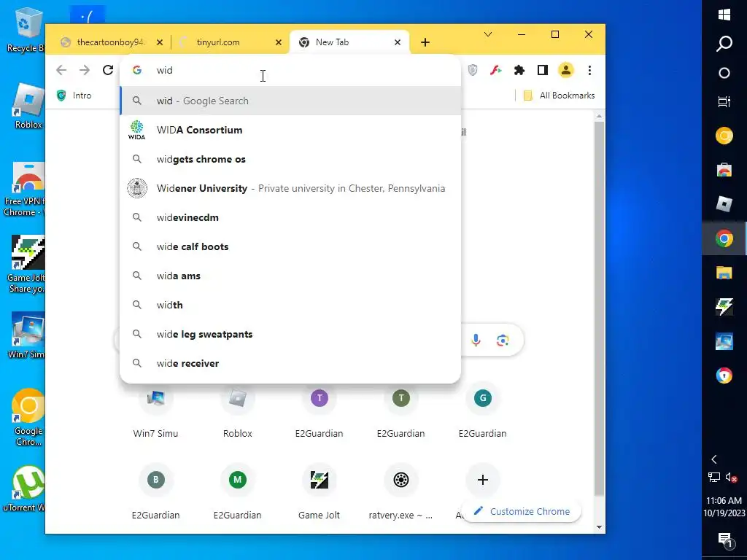Choose the WIDA Consortium suggestion
747x560 pixels.
(x=290, y=130)
